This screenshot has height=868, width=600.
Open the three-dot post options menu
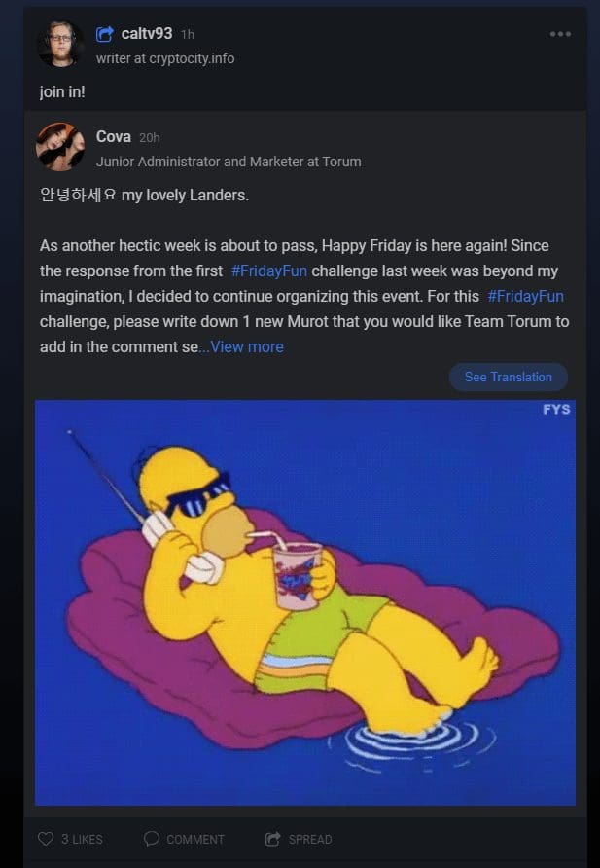[560, 34]
